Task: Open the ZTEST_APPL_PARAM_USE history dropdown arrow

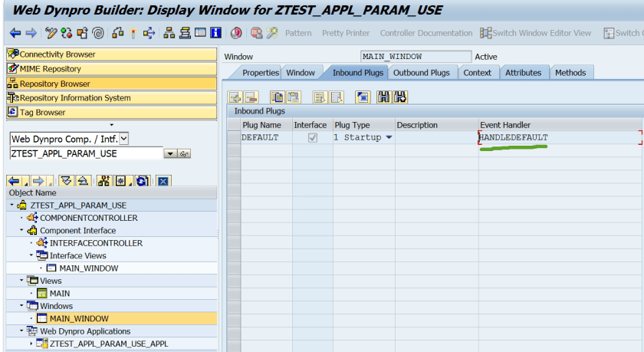Action: (x=169, y=153)
